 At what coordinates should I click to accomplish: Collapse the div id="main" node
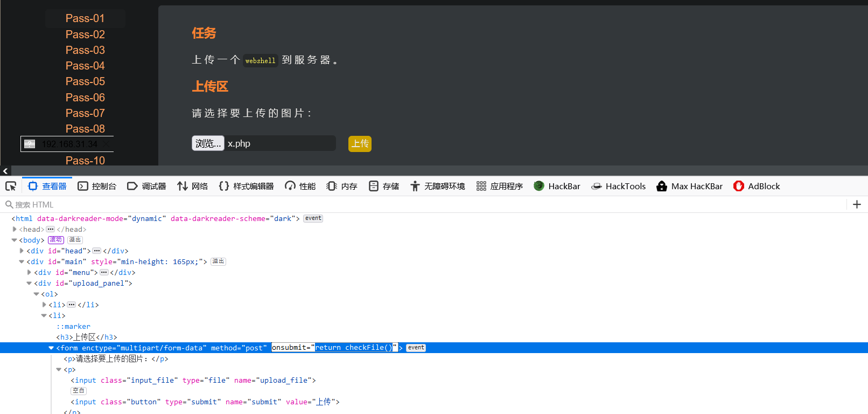pos(22,261)
